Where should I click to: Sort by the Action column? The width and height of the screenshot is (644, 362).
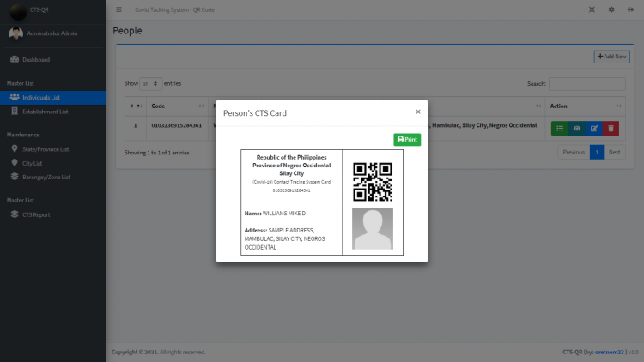pos(585,106)
